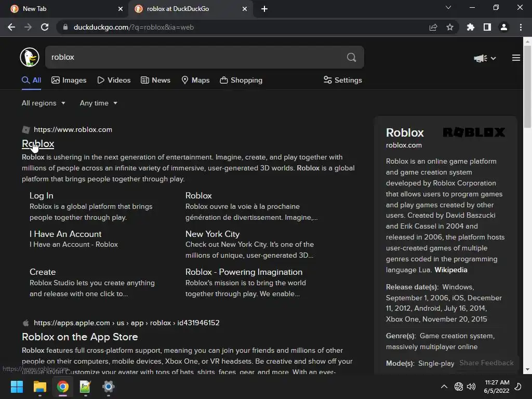Expand the Any time dropdown
The width and height of the screenshot is (532, 399).
[x=98, y=103]
